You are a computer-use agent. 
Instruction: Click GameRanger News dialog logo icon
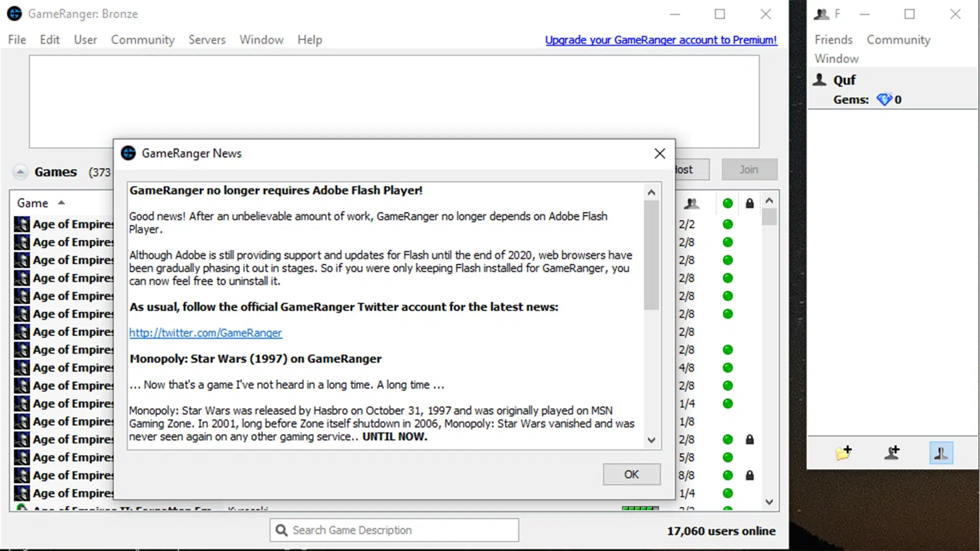129,153
